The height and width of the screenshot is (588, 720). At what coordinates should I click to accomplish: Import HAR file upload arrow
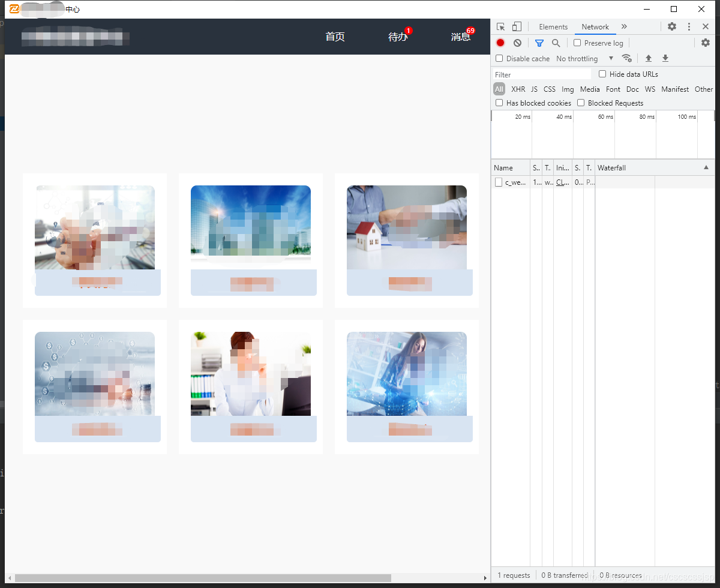(x=648, y=58)
